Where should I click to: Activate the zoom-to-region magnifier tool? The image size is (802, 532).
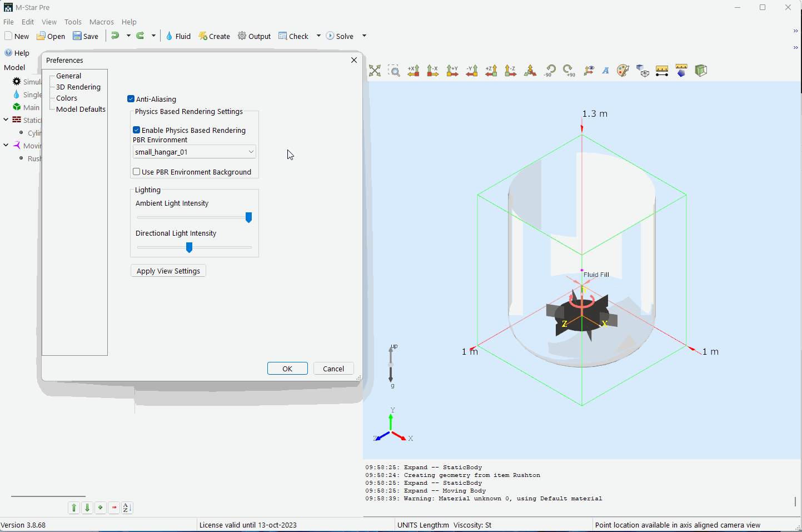click(394, 71)
